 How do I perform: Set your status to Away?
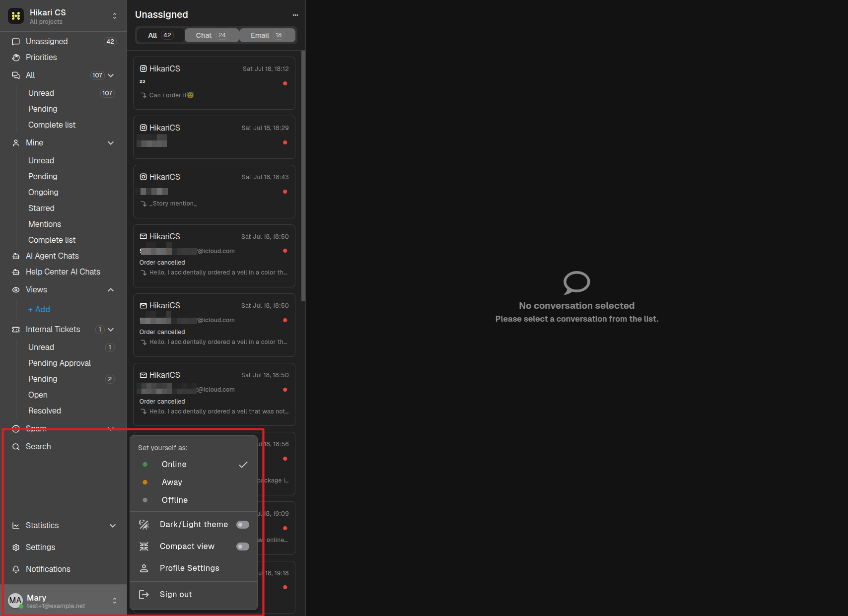pyautogui.click(x=194, y=482)
